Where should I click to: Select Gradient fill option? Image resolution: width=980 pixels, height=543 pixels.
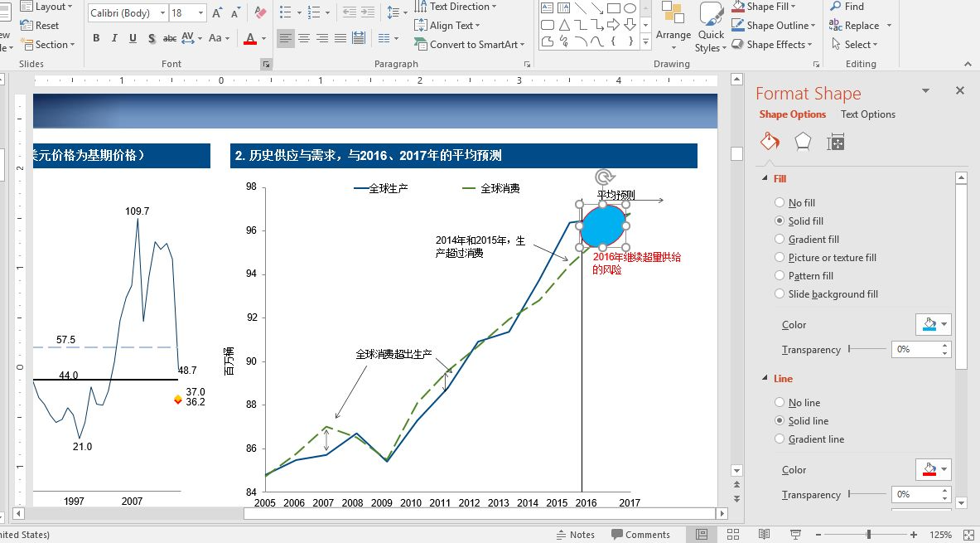(807, 239)
